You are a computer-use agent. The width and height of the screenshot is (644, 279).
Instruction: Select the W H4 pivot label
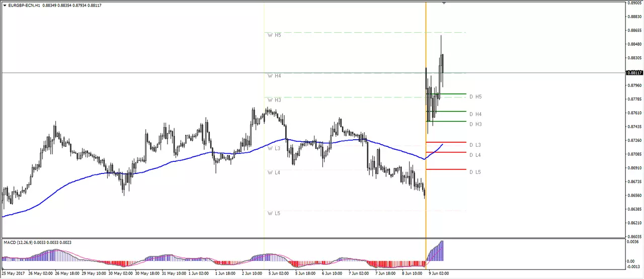274,76
